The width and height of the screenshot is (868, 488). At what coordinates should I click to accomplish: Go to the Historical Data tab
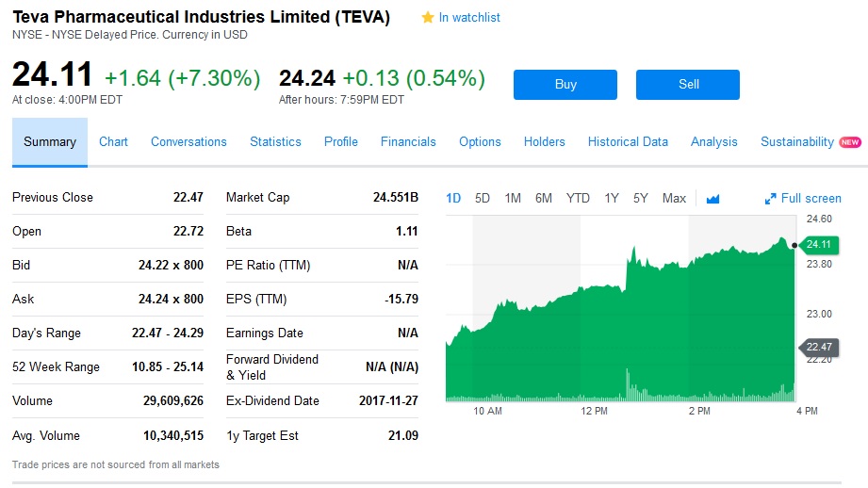click(628, 142)
